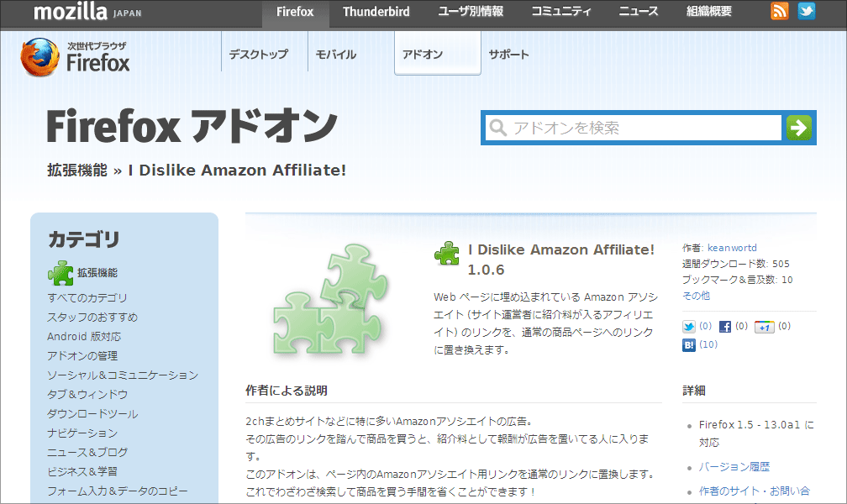Select the アドオン tab
The width and height of the screenshot is (847, 504).
(x=438, y=53)
